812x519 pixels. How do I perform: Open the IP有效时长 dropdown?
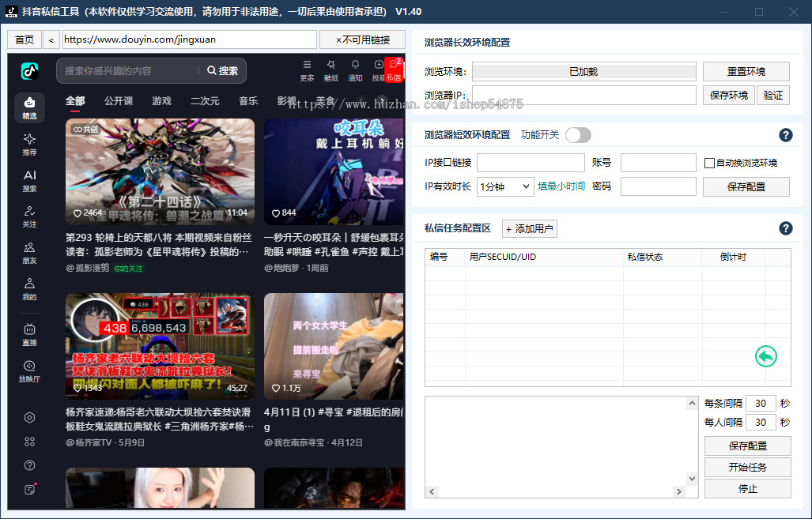[505, 186]
